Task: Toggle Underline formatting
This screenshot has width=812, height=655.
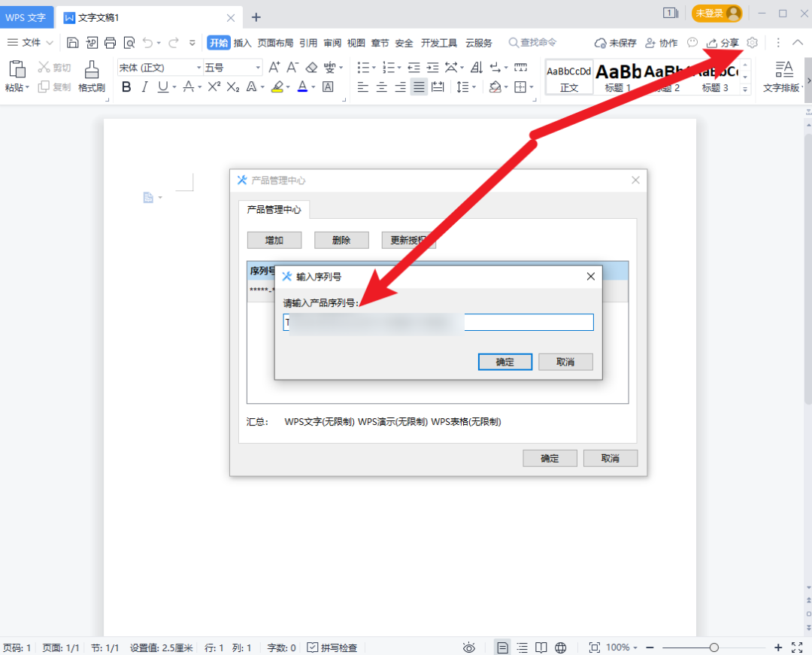Action: tap(163, 87)
